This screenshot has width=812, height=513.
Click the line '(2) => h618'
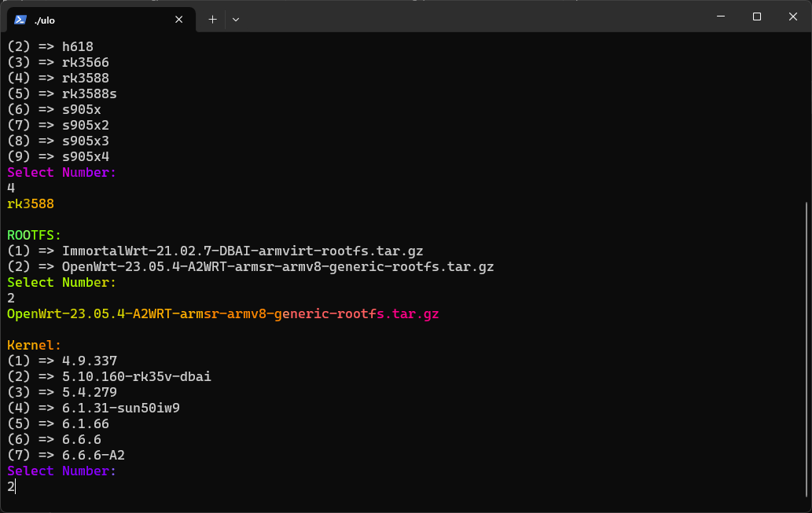[50, 46]
